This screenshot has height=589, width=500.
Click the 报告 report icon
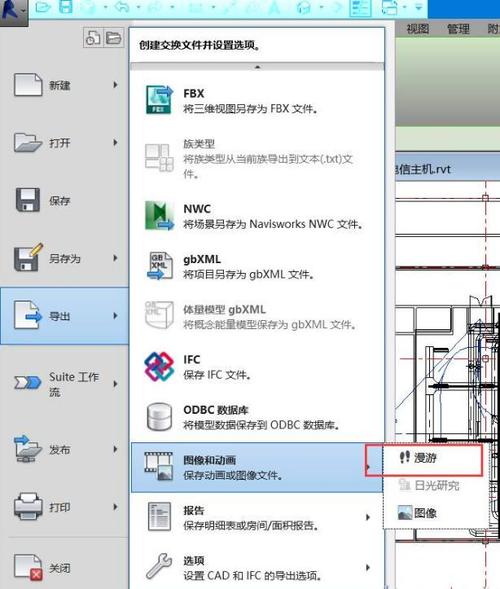tap(159, 517)
